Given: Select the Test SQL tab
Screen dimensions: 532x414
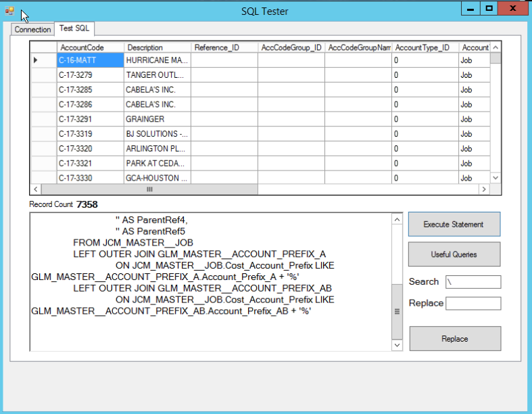Looking at the screenshot, I should [74, 28].
